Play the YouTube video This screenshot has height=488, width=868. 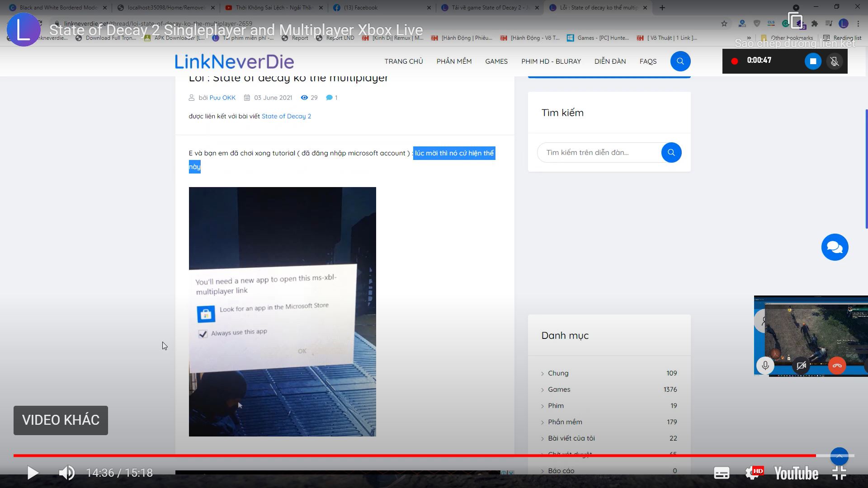(x=33, y=473)
